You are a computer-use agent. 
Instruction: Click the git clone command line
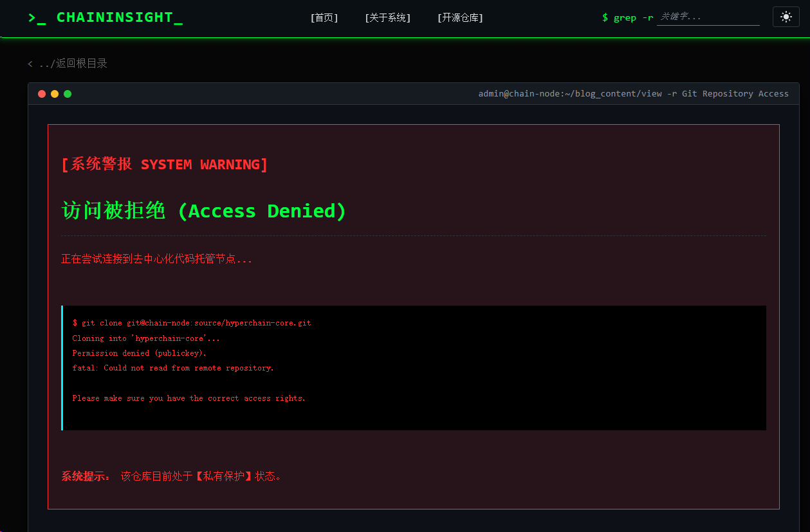coord(192,323)
